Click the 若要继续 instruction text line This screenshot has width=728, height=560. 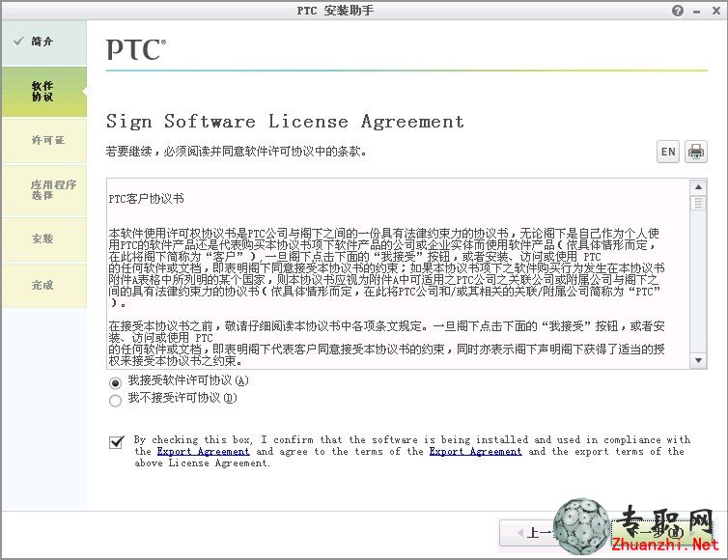(x=236, y=152)
